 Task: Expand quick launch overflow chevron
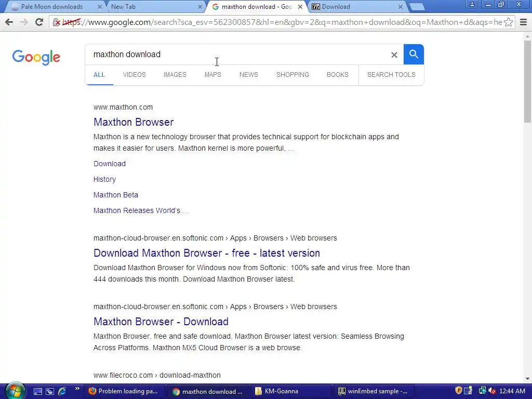pos(77,389)
